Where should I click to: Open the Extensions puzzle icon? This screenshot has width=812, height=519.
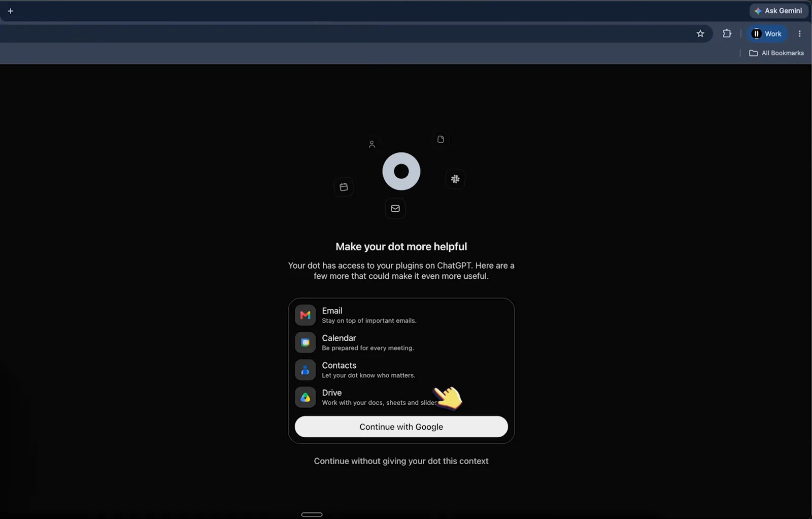pos(727,34)
